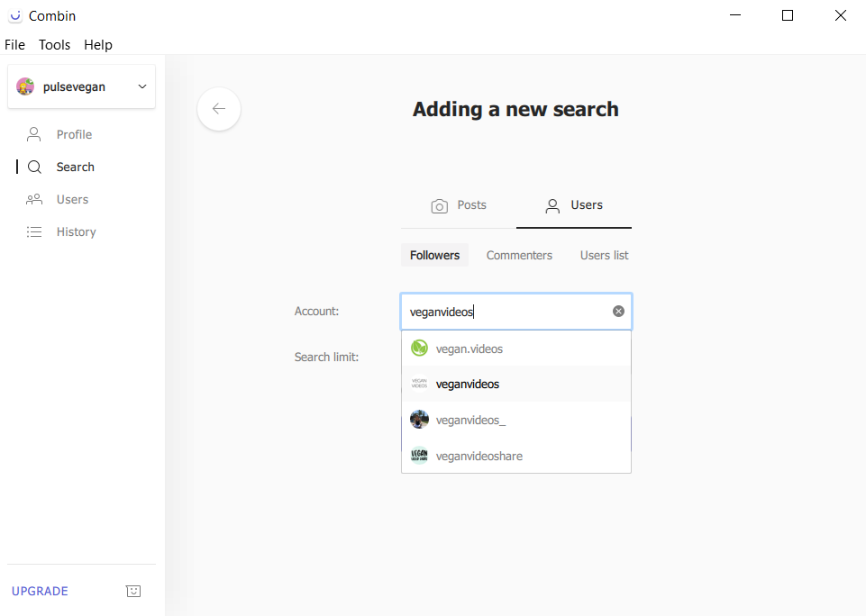Click the pulsevegan profile avatar
The height and width of the screenshot is (616, 866).
pyautogui.click(x=25, y=86)
